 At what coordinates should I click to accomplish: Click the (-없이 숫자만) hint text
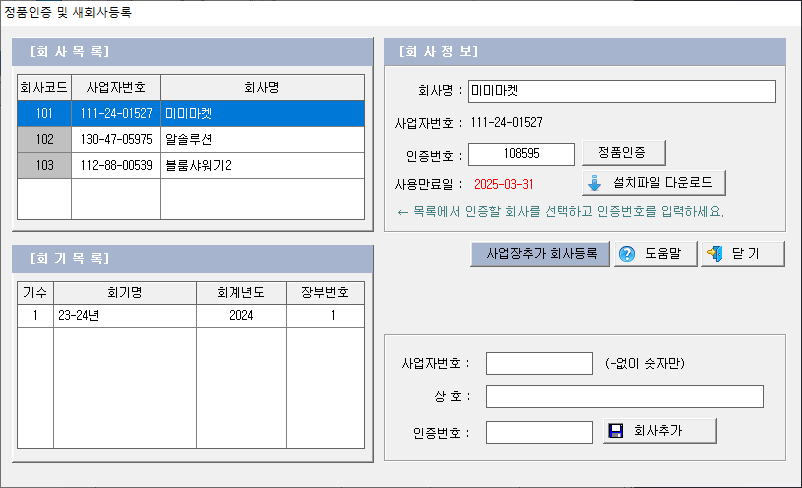click(x=644, y=364)
